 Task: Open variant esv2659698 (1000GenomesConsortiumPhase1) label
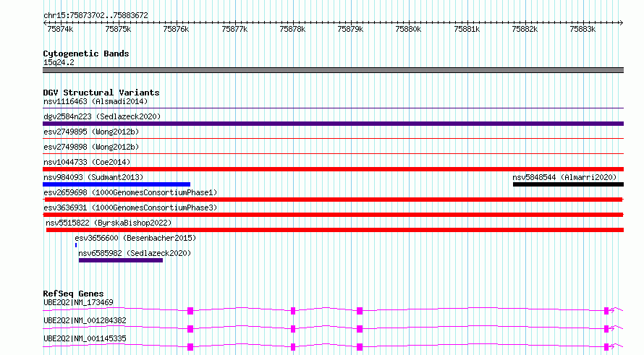[130, 192]
